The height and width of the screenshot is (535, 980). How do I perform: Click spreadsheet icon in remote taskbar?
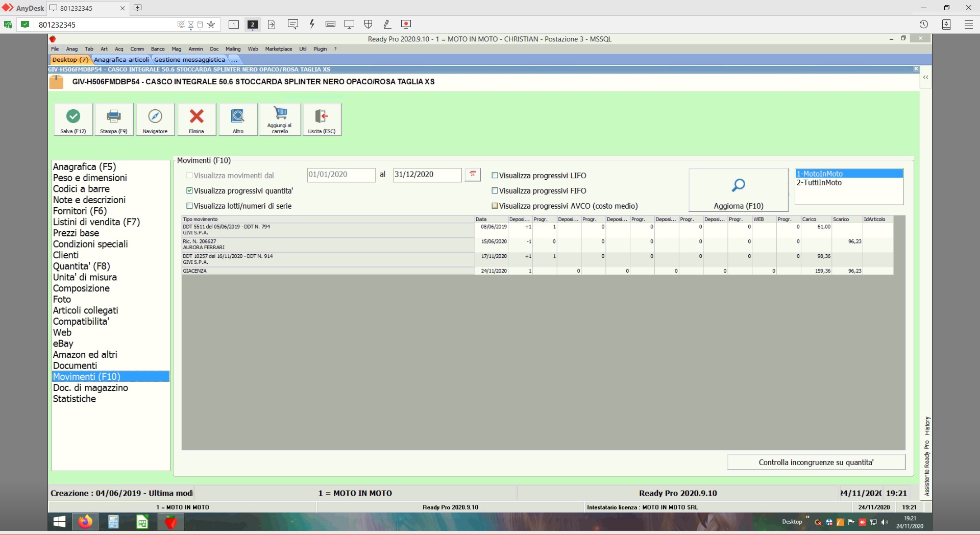pos(142,522)
